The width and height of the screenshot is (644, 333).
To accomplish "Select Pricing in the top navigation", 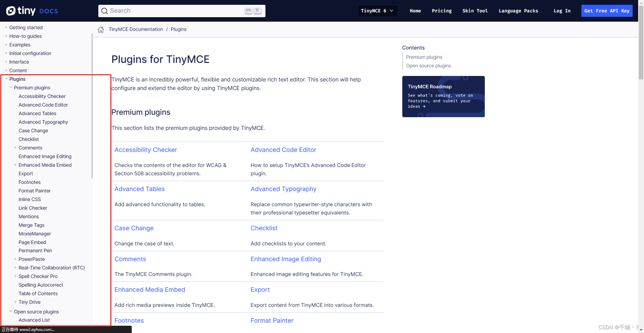I will pyautogui.click(x=441, y=11).
